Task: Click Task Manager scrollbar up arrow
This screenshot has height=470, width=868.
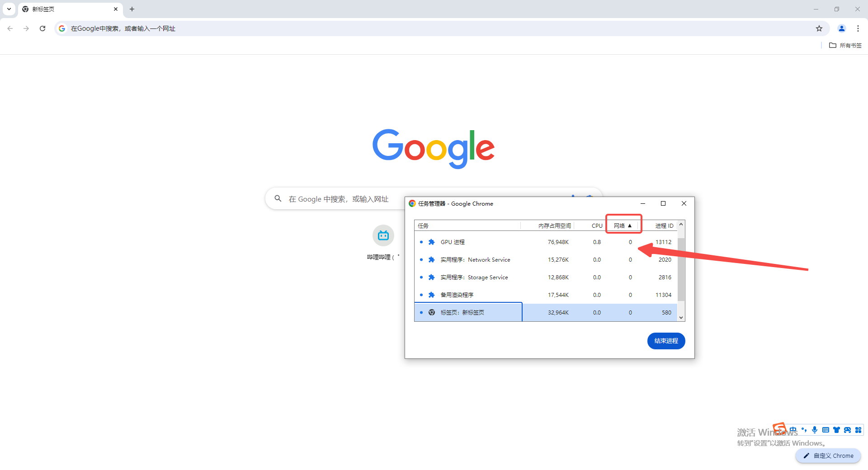Action: click(681, 225)
